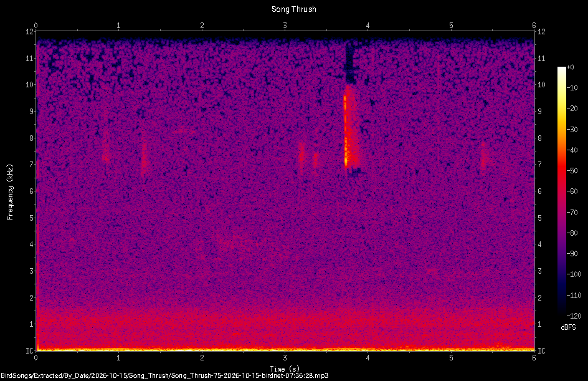Click the "-120" value on the color scale
The width and height of the screenshot is (588, 381).
pos(574,316)
